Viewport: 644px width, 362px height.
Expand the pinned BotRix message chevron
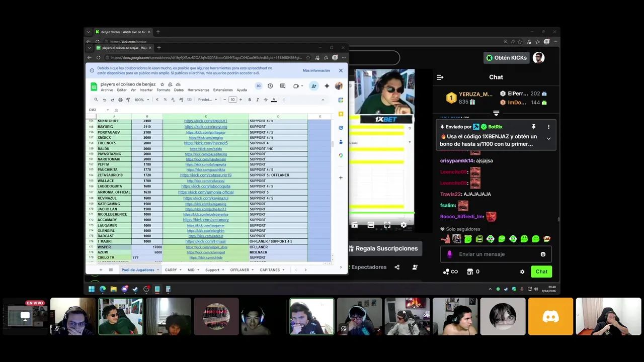[x=548, y=138]
